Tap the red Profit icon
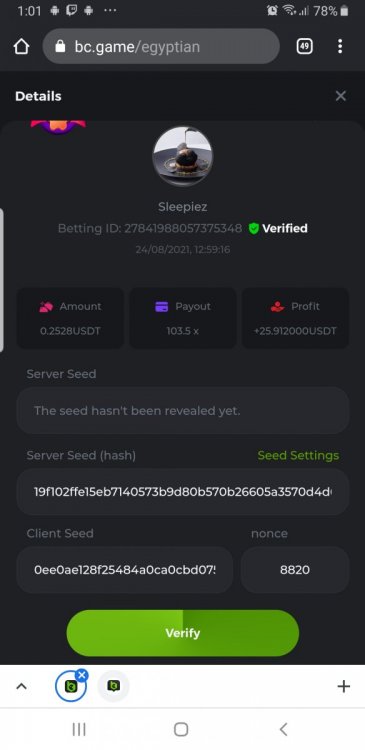Viewport: 365px width, 750px height. coord(277,307)
